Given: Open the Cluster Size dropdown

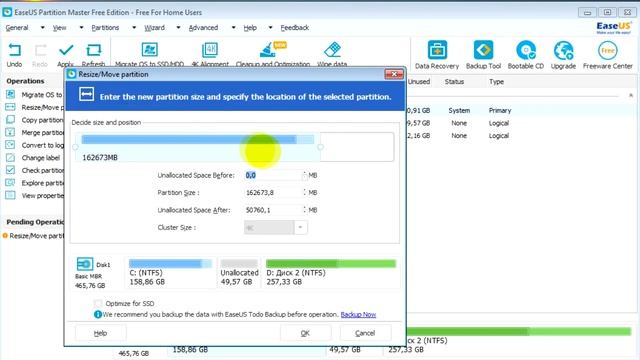Looking at the screenshot, I should click(x=300, y=227).
